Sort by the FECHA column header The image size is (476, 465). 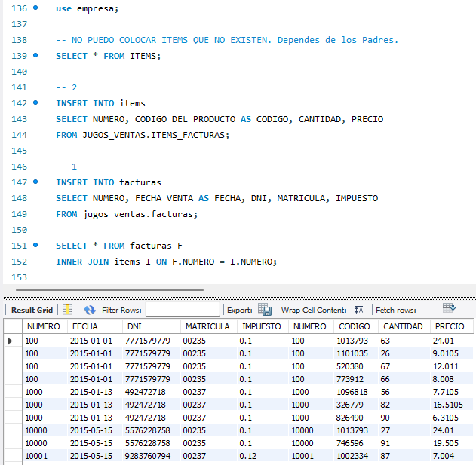click(x=84, y=326)
